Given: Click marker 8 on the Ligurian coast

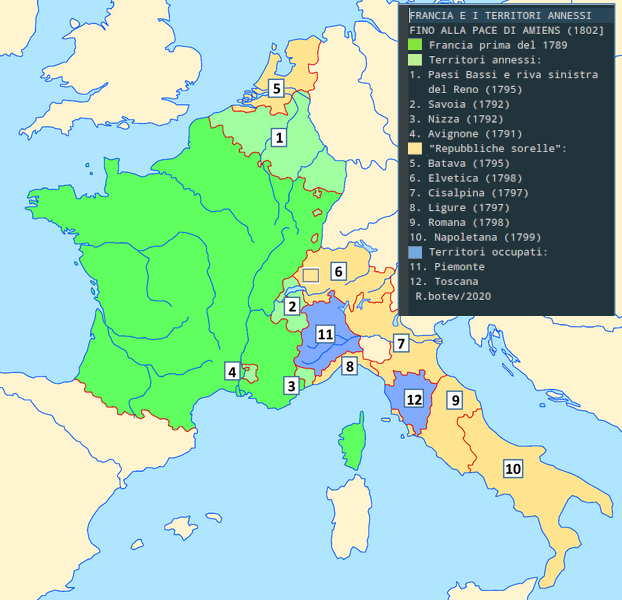Looking at the screenshot, I should point(349,366).
